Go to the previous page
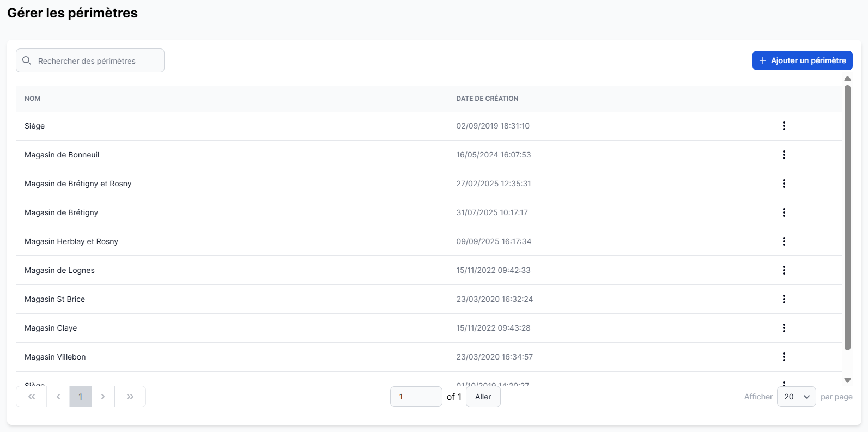 (x=58, y=397)
